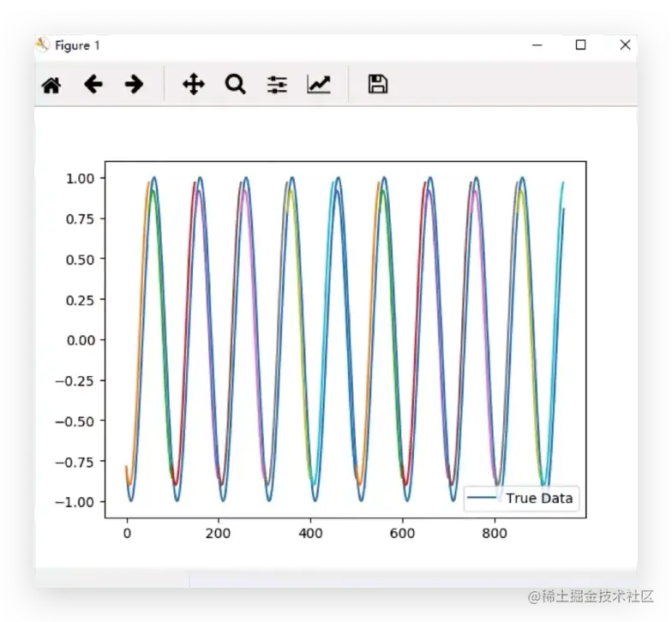Viewport: 672px width, 622px height.
Task: Click the x-axis label 0
Action: coord(127,533)
